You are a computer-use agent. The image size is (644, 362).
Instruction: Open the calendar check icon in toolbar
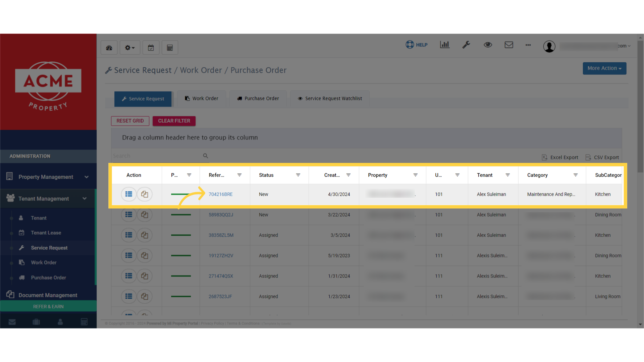pos(151,48)
